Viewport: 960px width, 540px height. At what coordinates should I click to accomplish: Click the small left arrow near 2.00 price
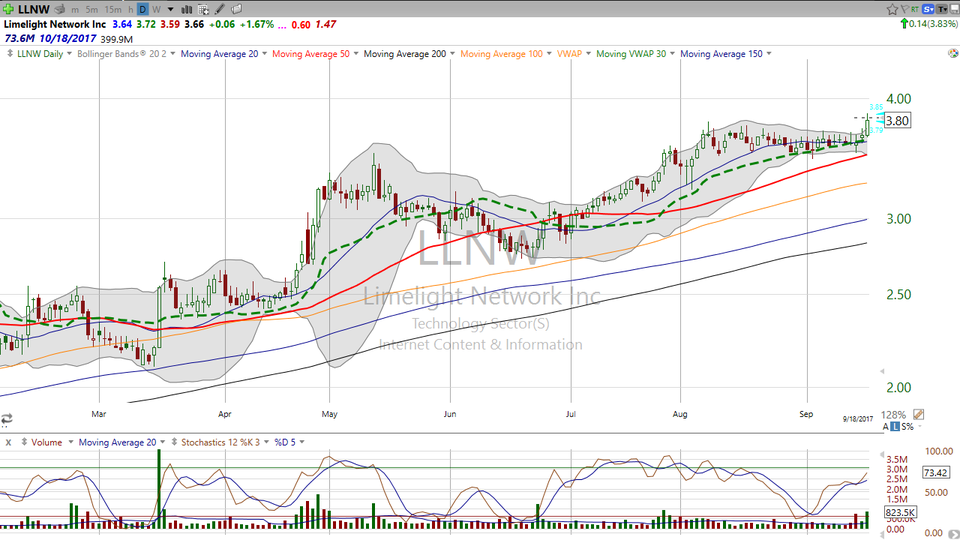(882, 371)
